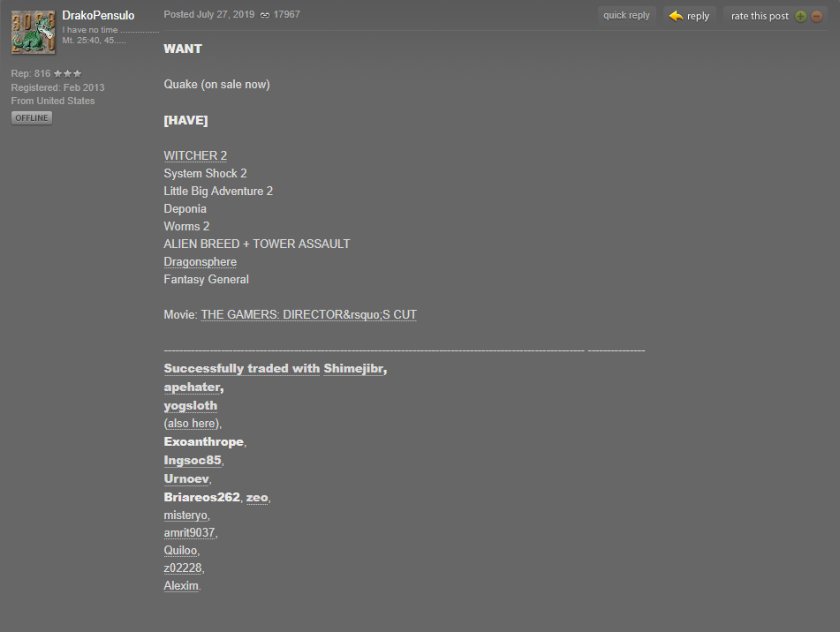Open the Shimejibr trade link
The image size is (840, 632).
[x=353, y=369]
